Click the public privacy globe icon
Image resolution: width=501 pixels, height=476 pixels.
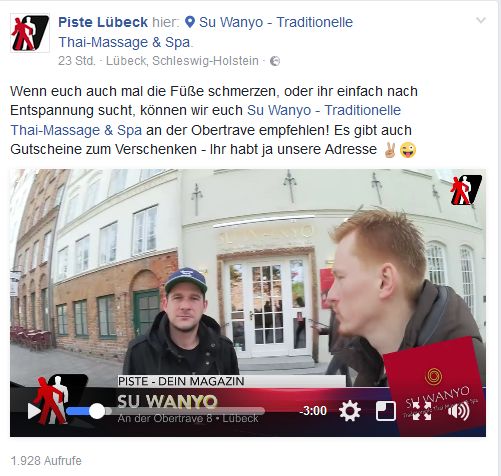(275, 61)
